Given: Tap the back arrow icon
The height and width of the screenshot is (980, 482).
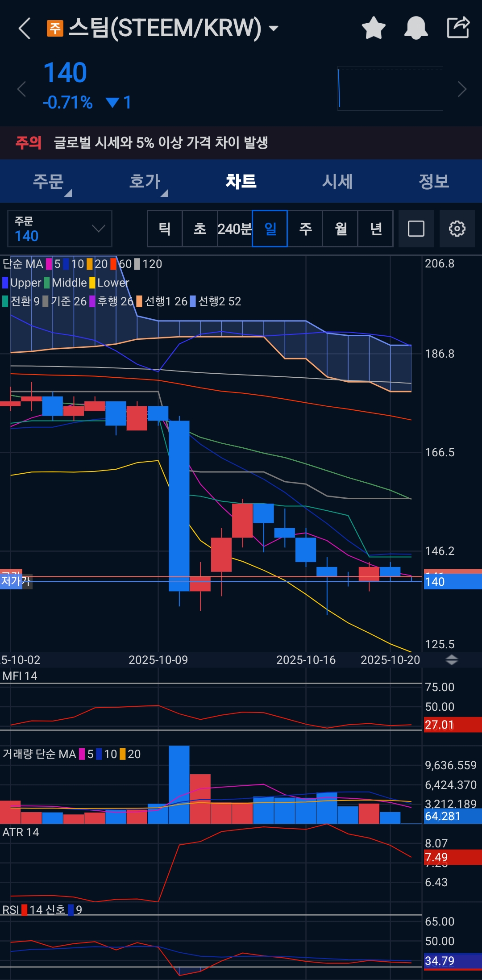Looking at the screenshot, I should coord(25,29).
